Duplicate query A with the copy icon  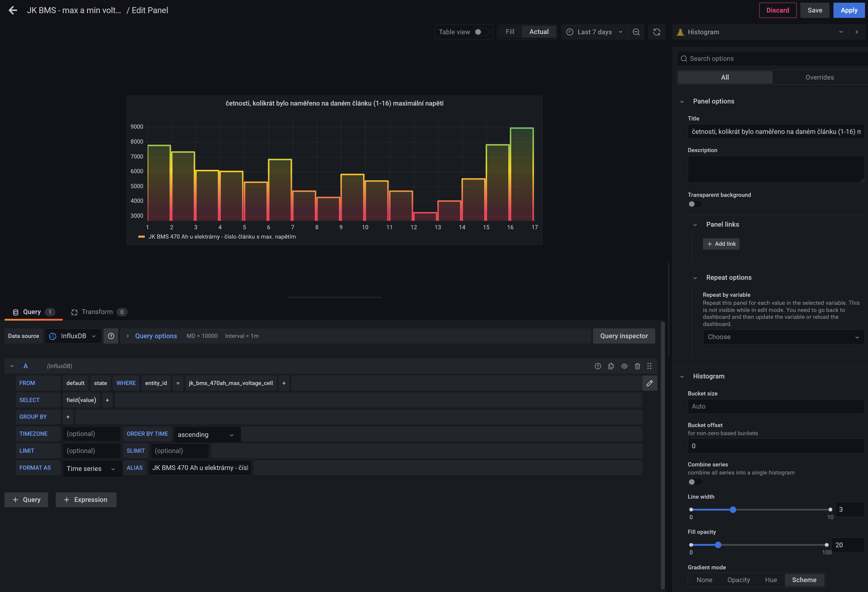[x=611, y=366]
